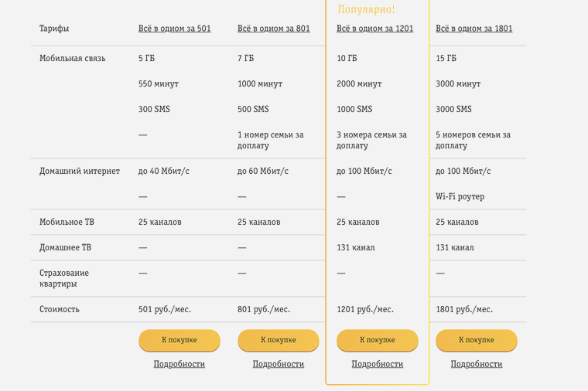The image size is (588, 391).
Task: Click the 'Популярно!' badge label
Action: [366, 9]
